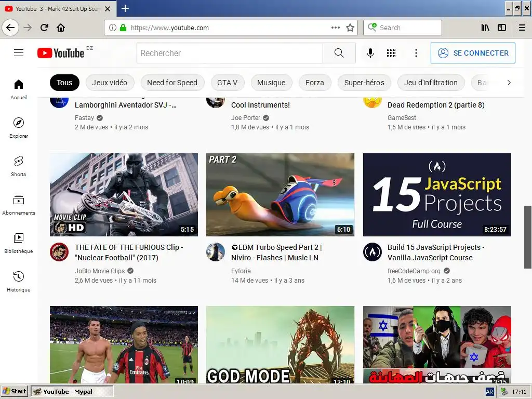Viewport: 532px width, 399px height.
Task: Go to the browser Home page icon
Action: [61, 28]
